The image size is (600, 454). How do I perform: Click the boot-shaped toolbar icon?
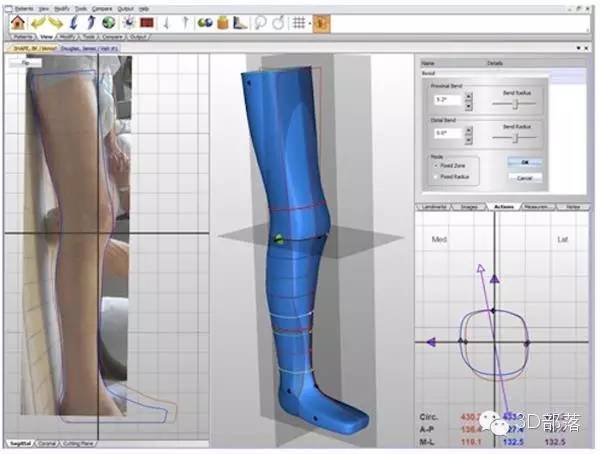[240, 23]
